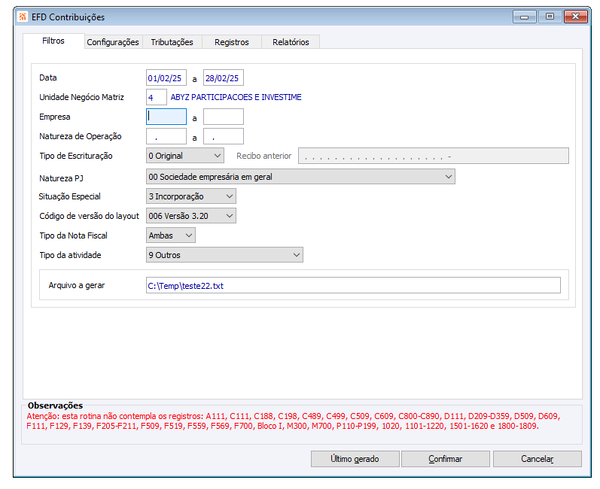Click the Recibo anterior field
600x489 pixels.
pos(433,156)
